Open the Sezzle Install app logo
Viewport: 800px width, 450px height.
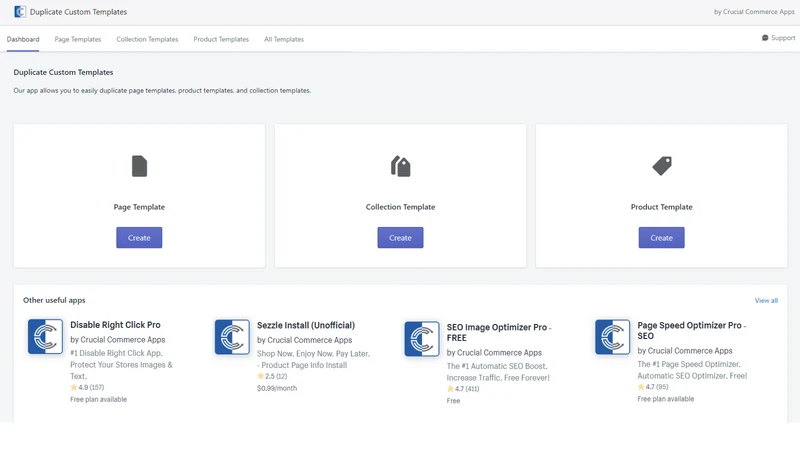point(232,337)
